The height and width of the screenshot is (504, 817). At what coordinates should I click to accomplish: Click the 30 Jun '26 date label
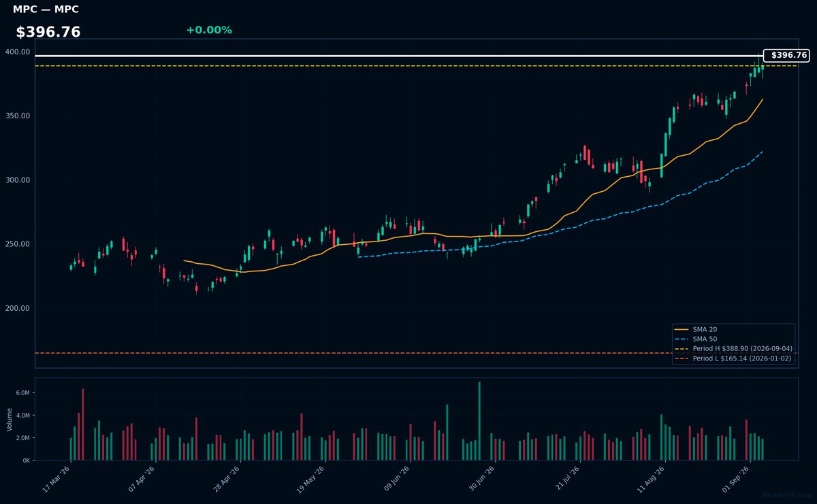tap(481, 479)
